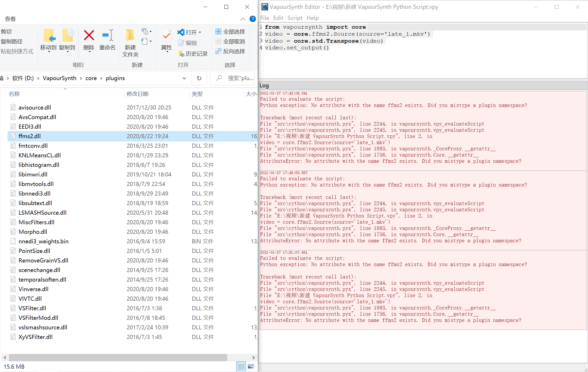Click the Rename (重命名) icon
588x372 pixels.
click(x=107, y=35)
